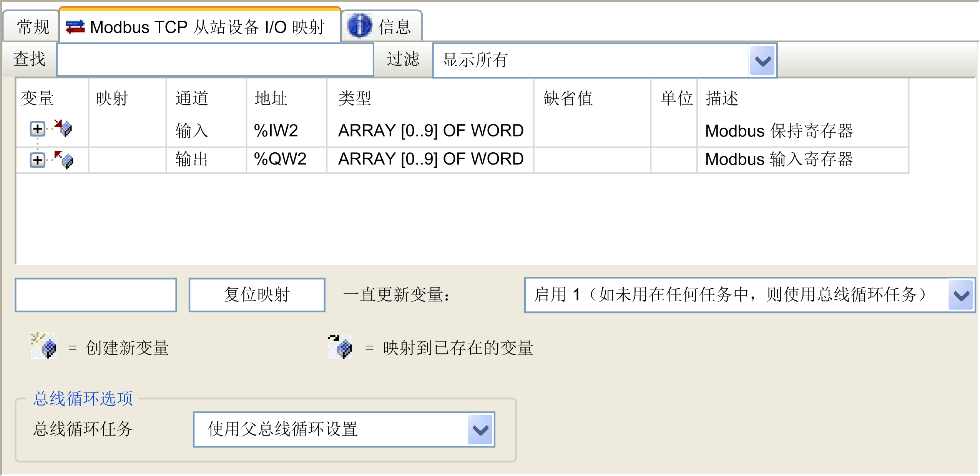The width and height of the screenshot is (980, 476).
Task: Click the input channel variable icon
Action: coord(63,128)
